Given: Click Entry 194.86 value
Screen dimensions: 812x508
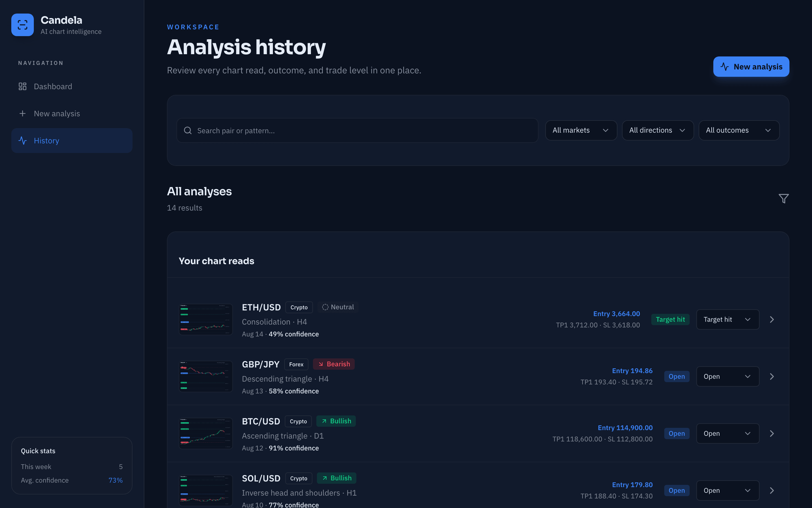Looking at the screenshot, I should (x=632, y=371).
